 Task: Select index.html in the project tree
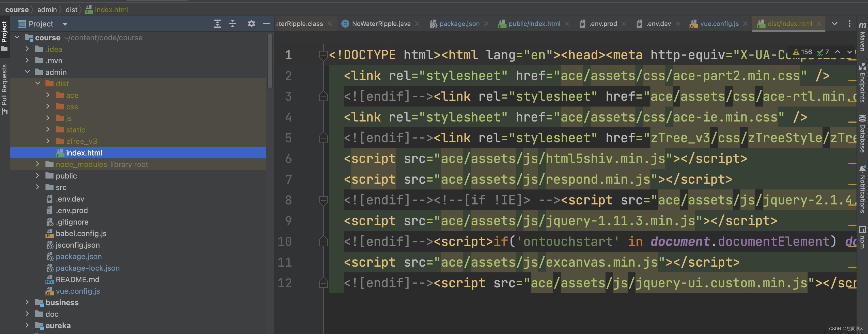click(138, 153)
